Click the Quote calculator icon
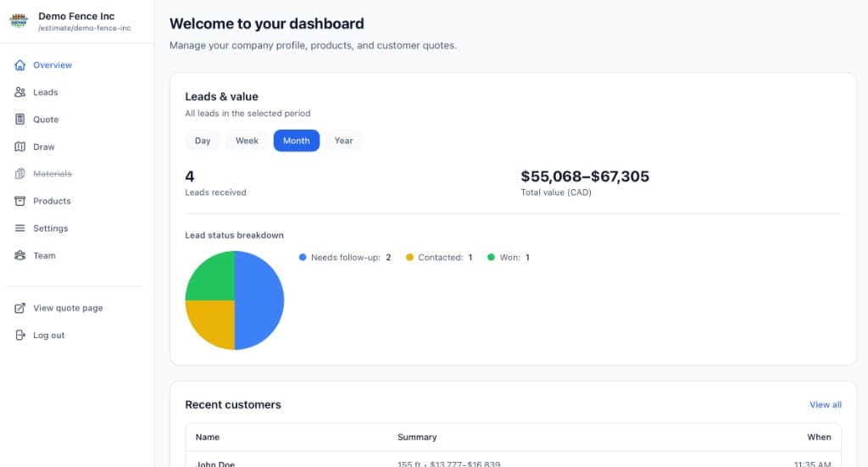 coord(20,119)
